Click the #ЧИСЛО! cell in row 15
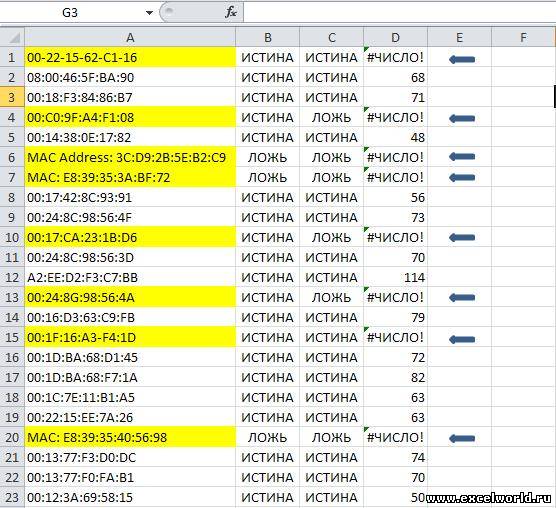Screen dimensions: 556x508 [395, 337]
